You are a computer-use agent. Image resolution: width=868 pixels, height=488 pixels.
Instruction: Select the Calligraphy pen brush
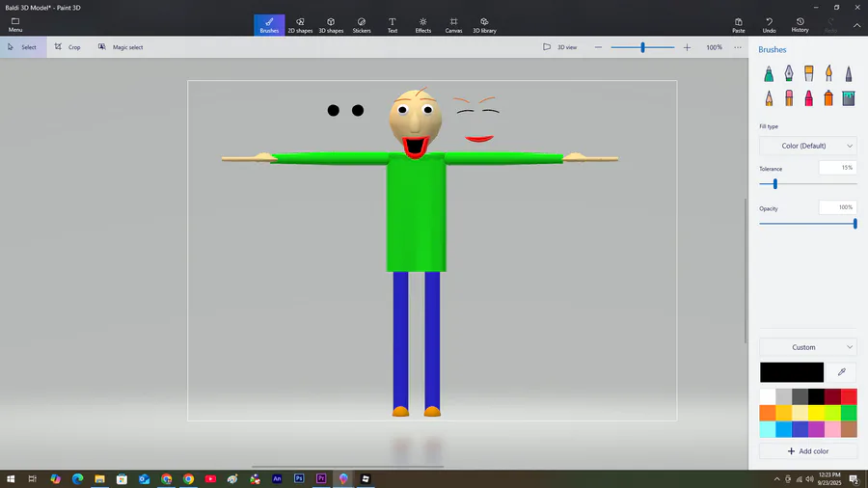pyautogui.click(x=789, y=73)
